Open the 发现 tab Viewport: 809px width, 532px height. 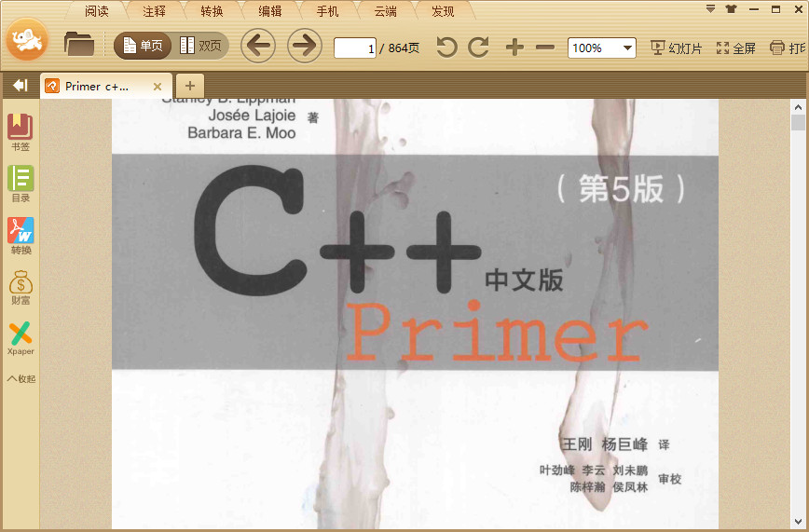point(444,11)
